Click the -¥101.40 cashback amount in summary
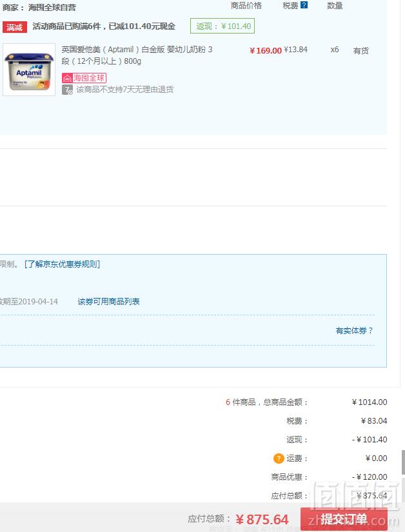The height and width of the screenshot is (532, 405). (370, 439)
